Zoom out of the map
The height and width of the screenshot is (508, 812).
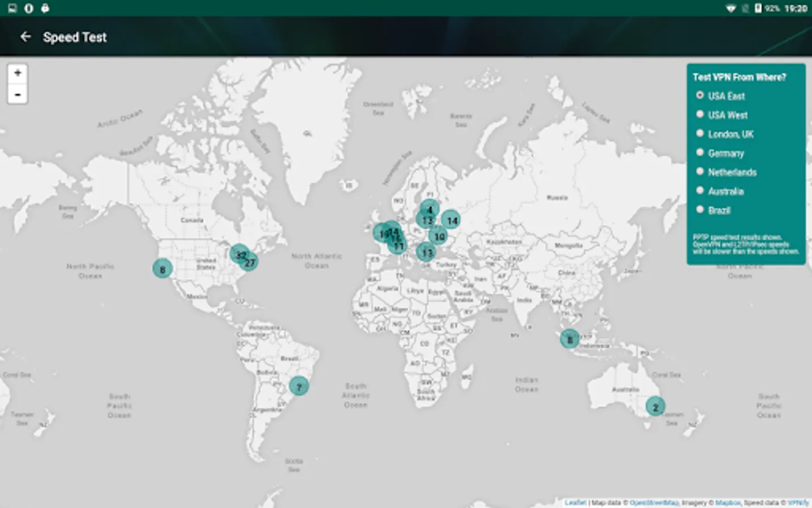click(17, 94)
